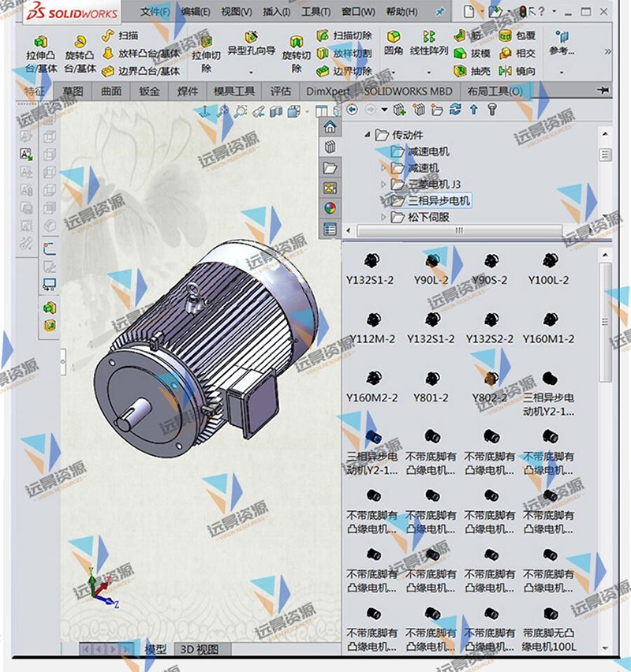Switch to the 钣金 tab

(149, 91)
